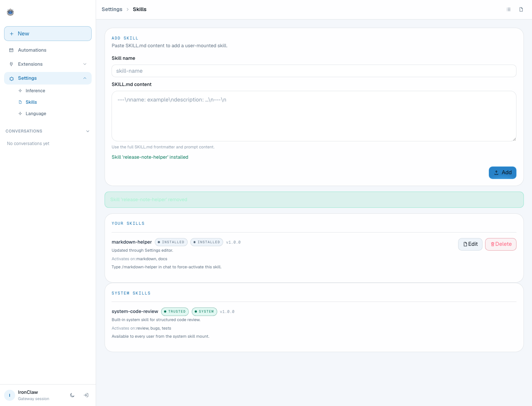Click the system-code-review version v1.0.0

tap(227, 312)
